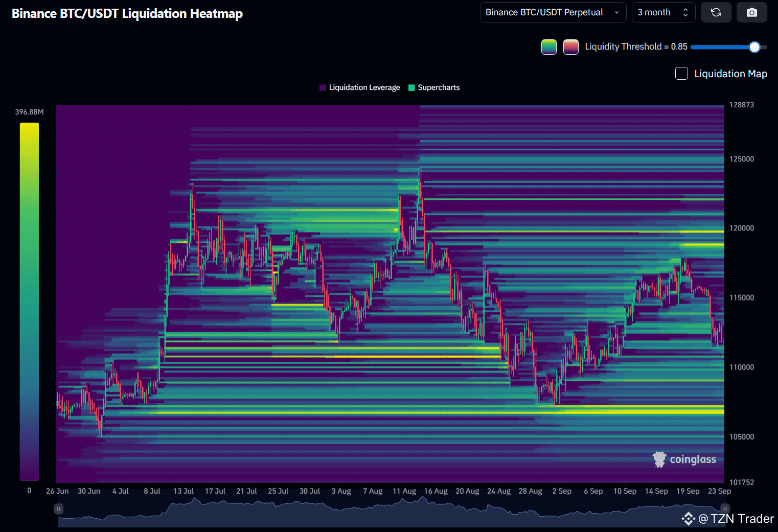Click the Binance BTC/USDT Liquidation Heatmap title

click(127, 14)
